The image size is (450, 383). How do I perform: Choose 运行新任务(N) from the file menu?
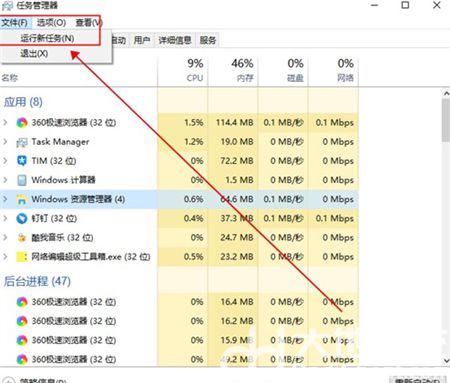click(47, 38)
